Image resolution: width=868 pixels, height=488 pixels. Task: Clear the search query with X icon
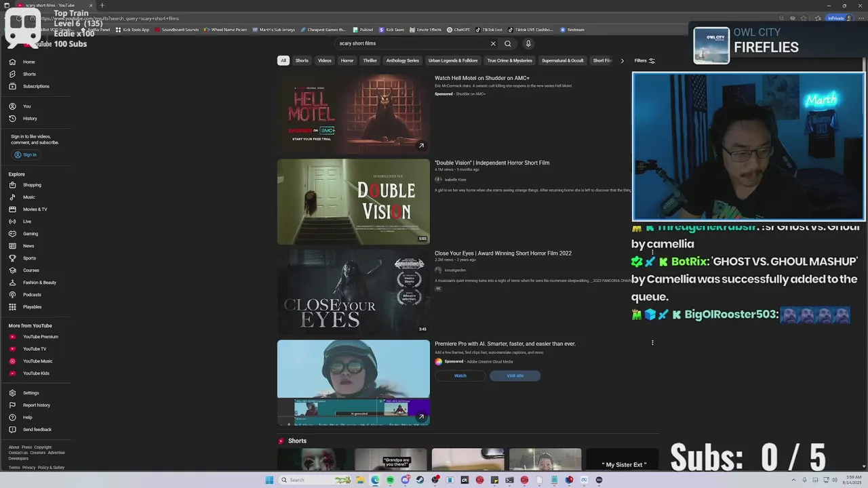tap(493, 43)
